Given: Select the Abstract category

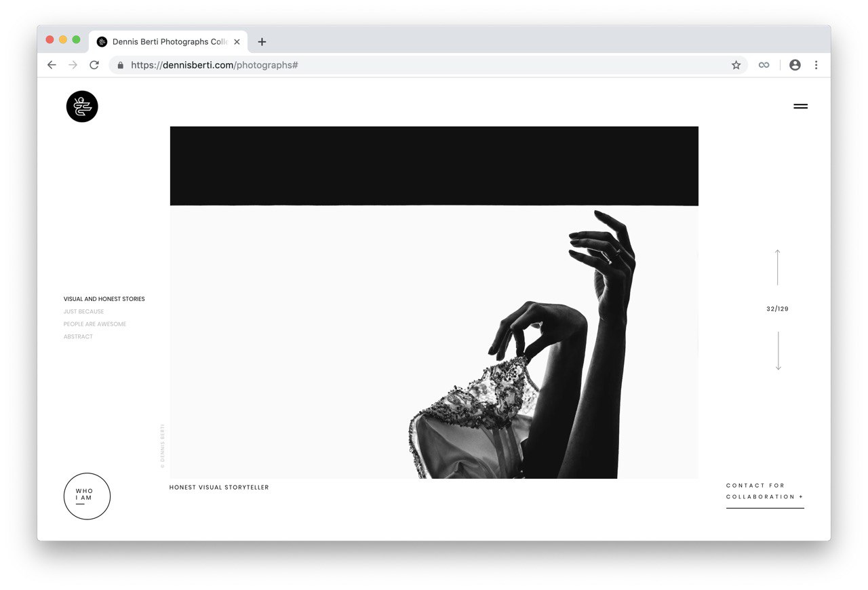Looking at the screenshot, I should coord(78,337).
